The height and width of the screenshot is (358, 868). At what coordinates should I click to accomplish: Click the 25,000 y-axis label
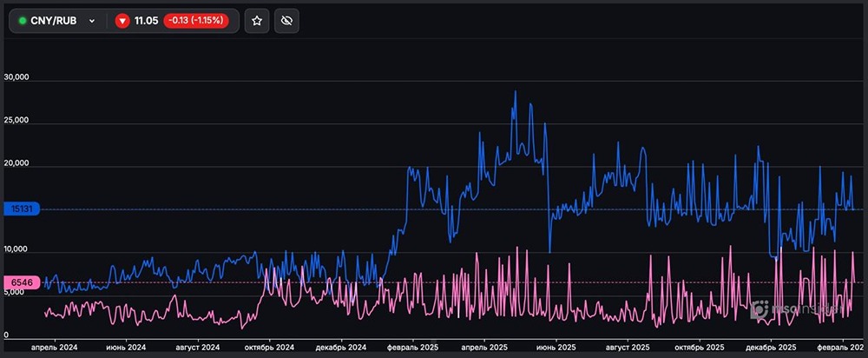pyautogui.click(x=16, y=120)
